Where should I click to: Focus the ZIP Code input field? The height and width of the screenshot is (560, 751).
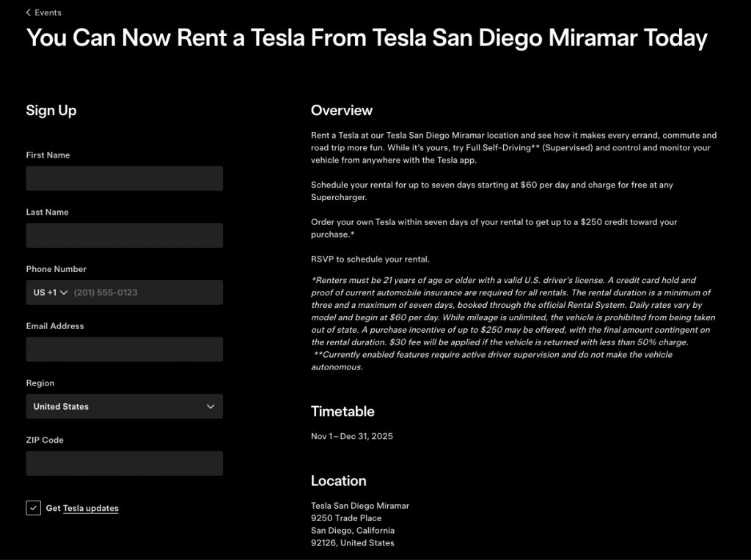(x=124, y=463)
